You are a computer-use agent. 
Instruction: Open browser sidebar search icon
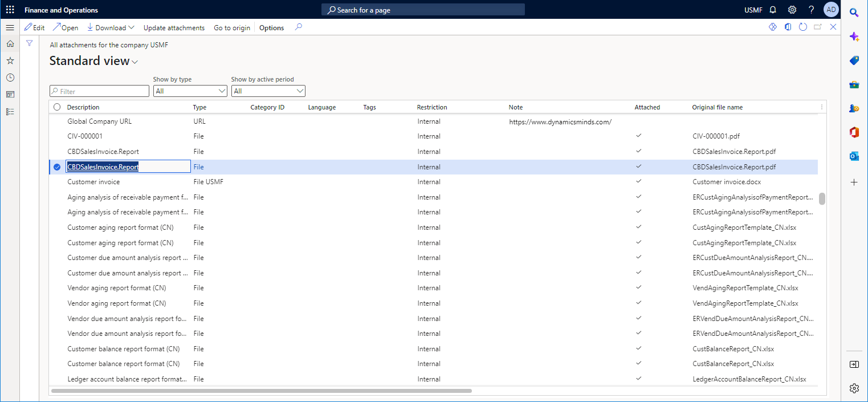coord(854,13)
